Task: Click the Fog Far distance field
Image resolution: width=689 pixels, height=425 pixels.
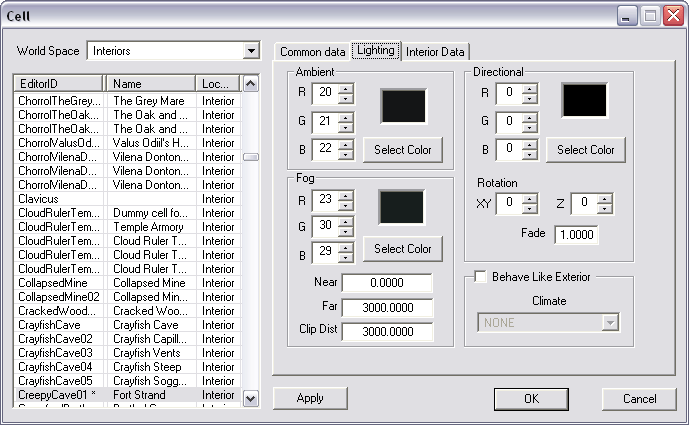Action: [387, 308]
